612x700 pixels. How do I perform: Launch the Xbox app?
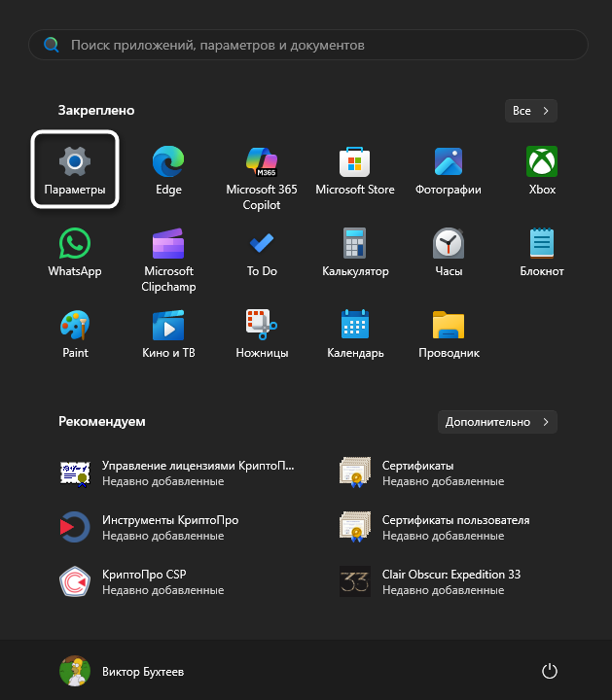point(542,169)
